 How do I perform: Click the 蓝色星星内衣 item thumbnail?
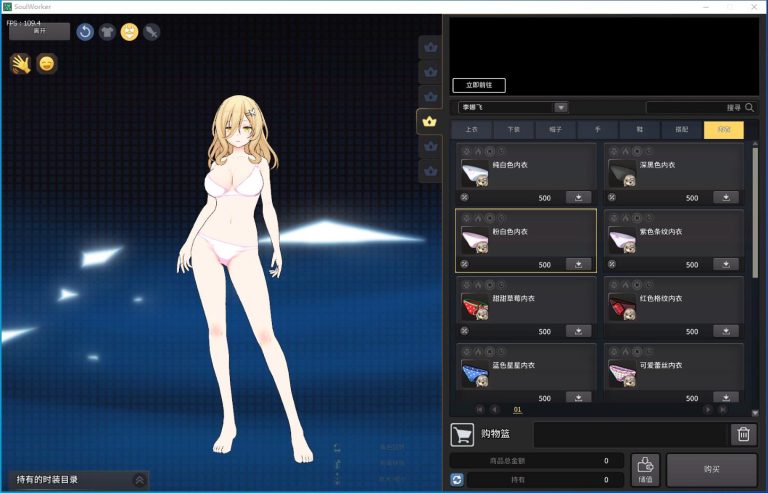point(475,374)
